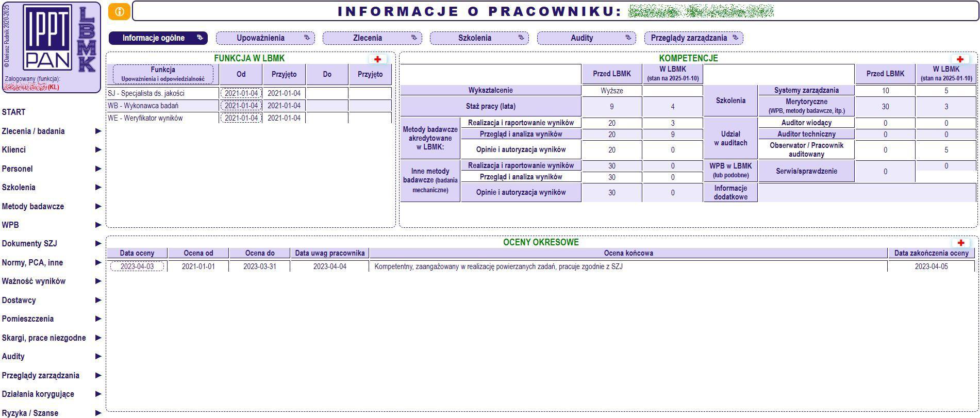This screenshot has height=418, width=980.
Task: Expand Normy, PCA, inne menu arrow
Action: (98, 262)
